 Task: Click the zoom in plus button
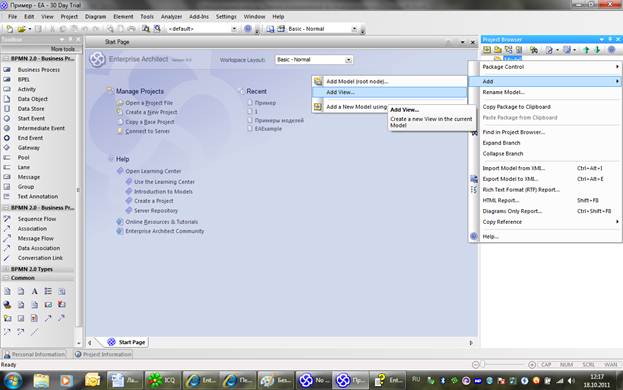(x=532, y=365)
